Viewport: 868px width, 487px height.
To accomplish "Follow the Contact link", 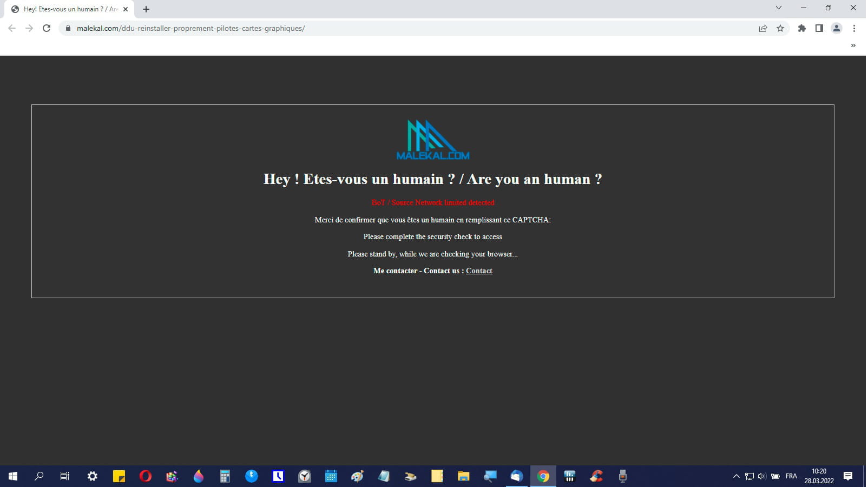I will (479, 271).
